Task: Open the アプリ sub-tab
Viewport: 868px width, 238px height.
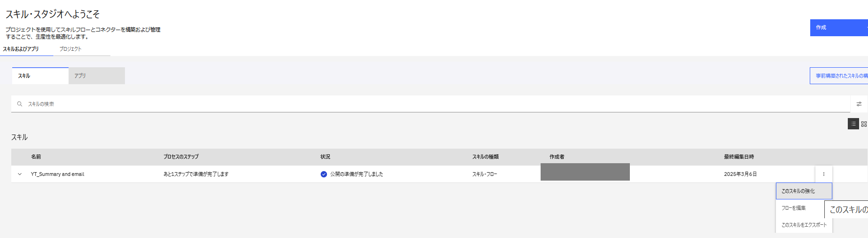Action: (96, 76)
